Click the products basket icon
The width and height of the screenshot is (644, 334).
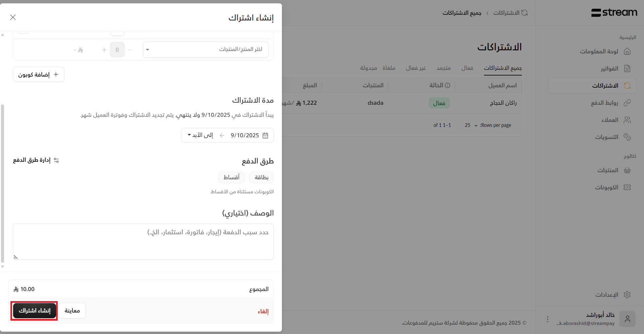point(627,170)
